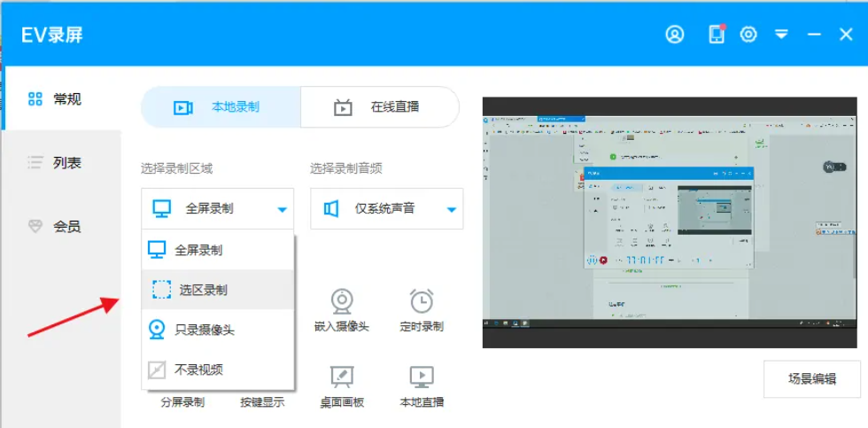Click the 常规 grid icon in sidebar

[x=35, y=99]
